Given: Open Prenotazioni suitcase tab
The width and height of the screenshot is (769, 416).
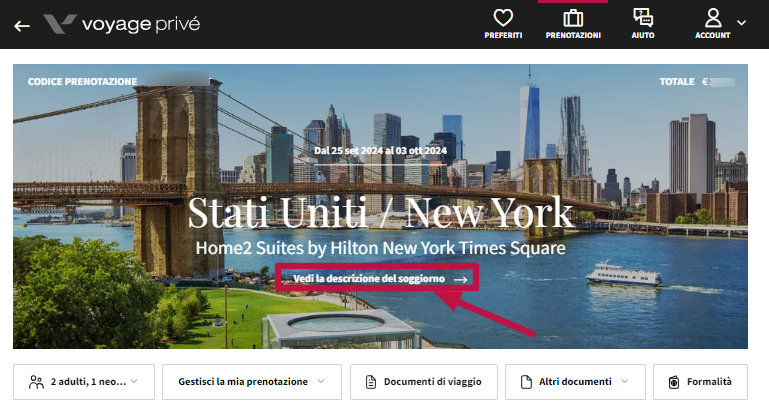Looking at the screenshot, I should tap(573, 24).
